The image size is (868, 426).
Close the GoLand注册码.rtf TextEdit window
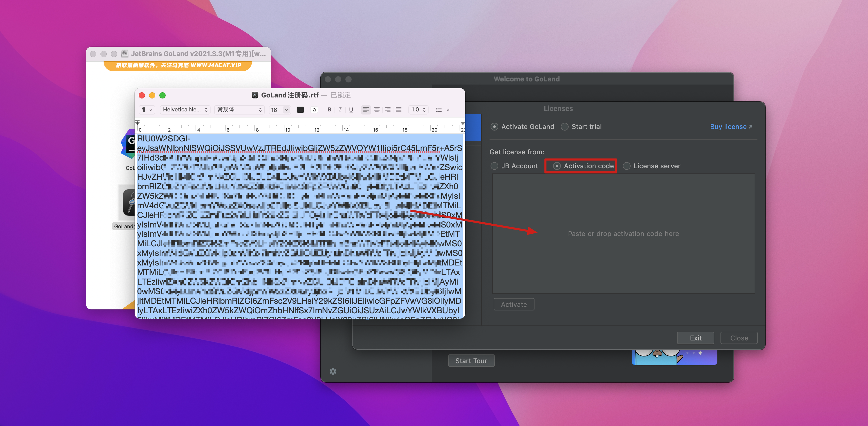pos(142,95)
